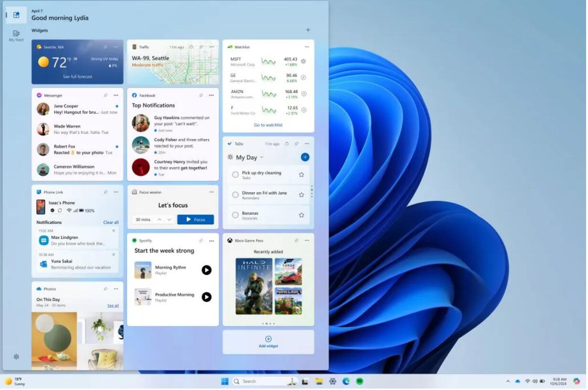Click See all in Photos widget
Screen dimensions: 588x390
click(113, 306)
